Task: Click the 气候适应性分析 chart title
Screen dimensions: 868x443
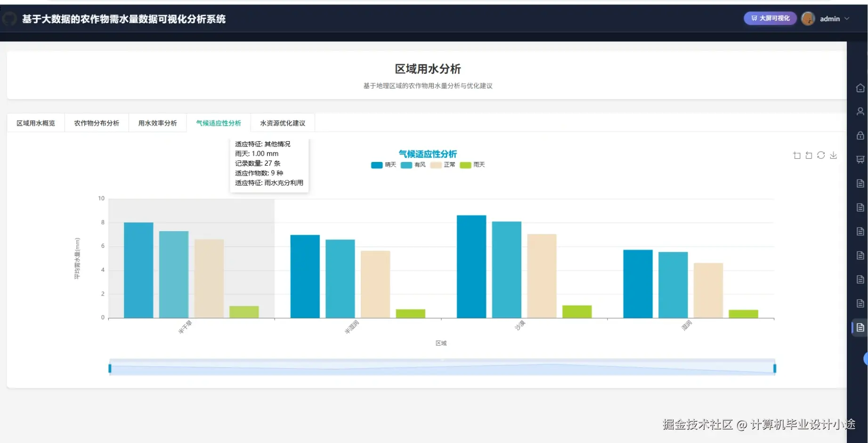Action: (428, 154)
